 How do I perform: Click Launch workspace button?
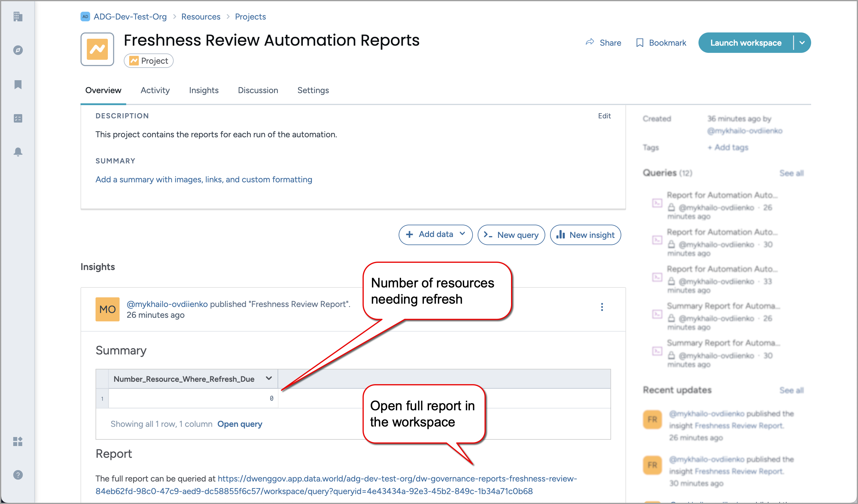746,43
